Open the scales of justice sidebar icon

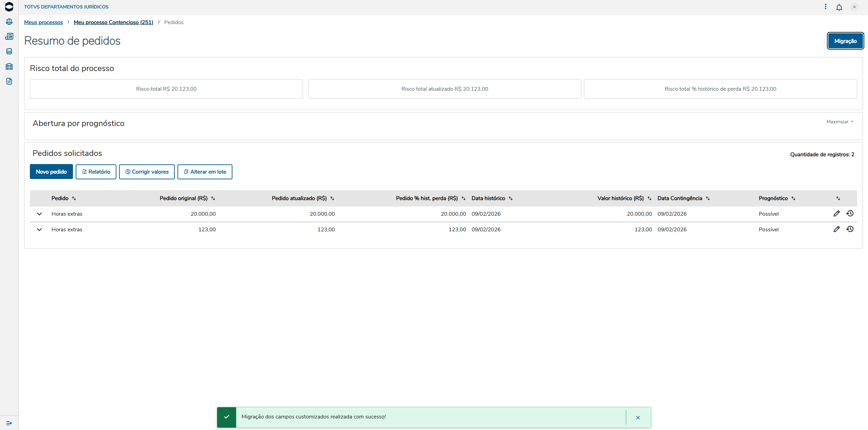(x=9, y=22)
